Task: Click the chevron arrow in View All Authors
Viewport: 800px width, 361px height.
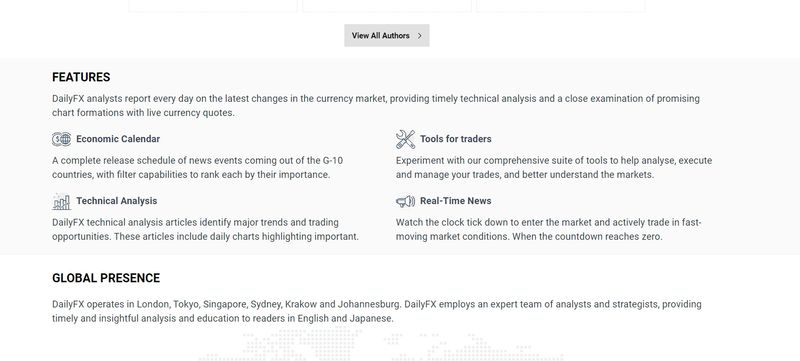Action: [x=419, y=36]
